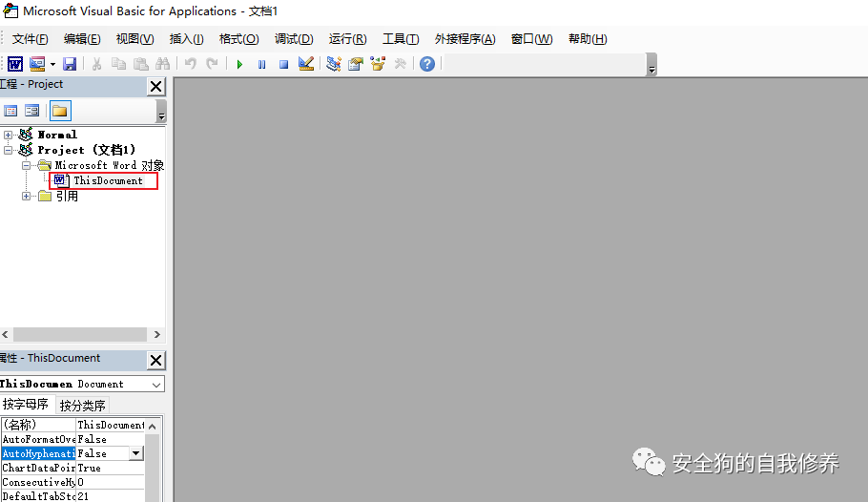
Task: Open toolbar options overflow arrow
Action: tap(651, 65)
